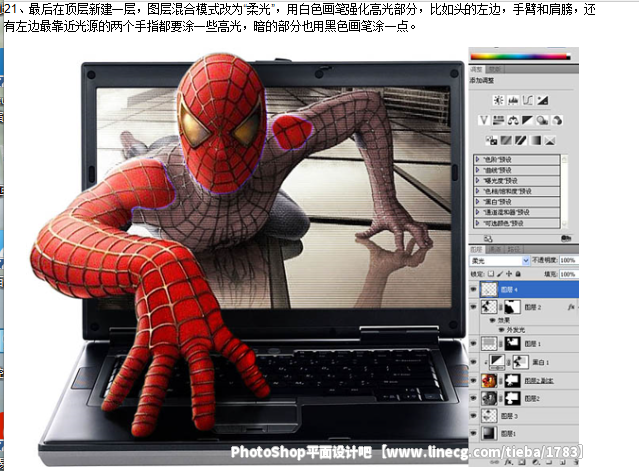
Task: Expand the 可选颜色 预设 presets
Action: click(478, 223)
